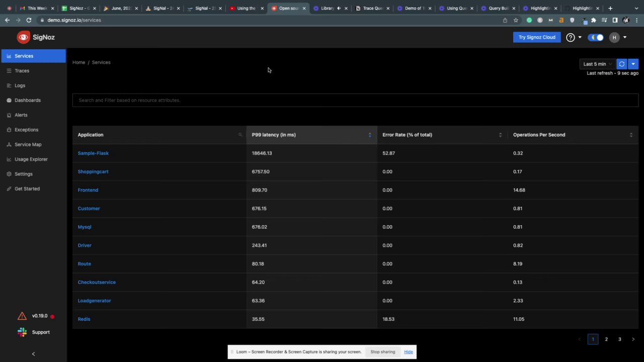Open Logs in the sidebar
This screenshot has height=362, width=644.
tap(33, 85)
